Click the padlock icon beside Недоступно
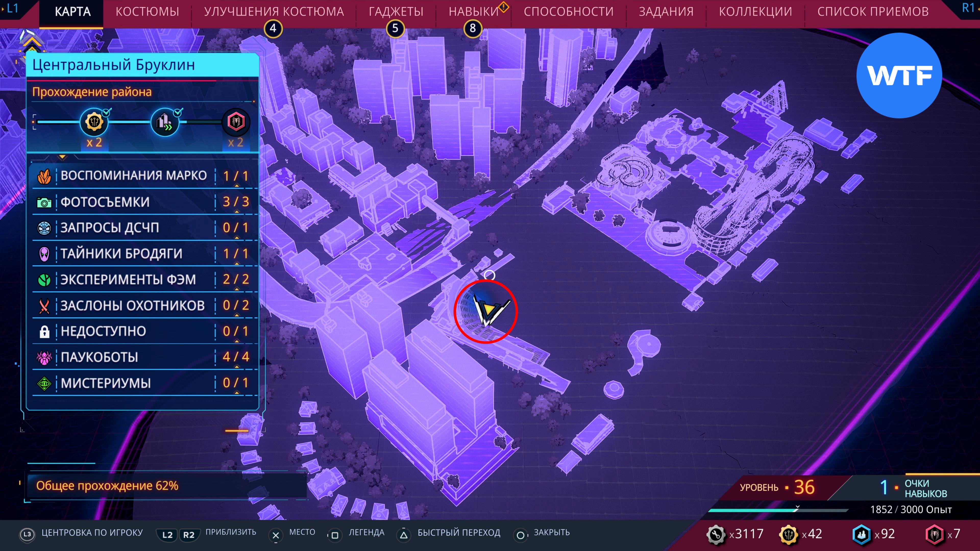 pos(44,332)
